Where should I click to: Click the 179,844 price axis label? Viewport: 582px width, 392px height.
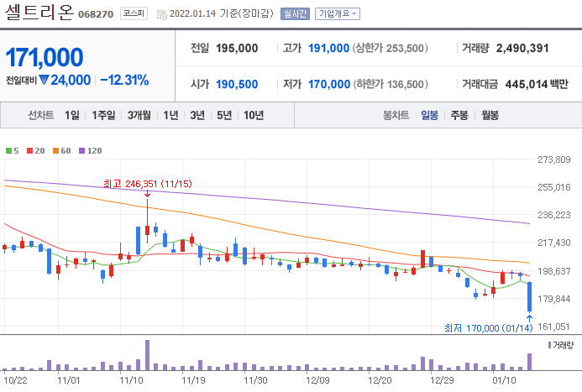pos(554,299)
